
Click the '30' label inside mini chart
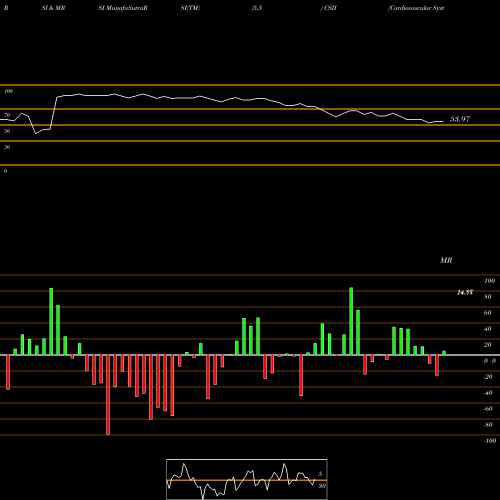(x=322, y=486)
